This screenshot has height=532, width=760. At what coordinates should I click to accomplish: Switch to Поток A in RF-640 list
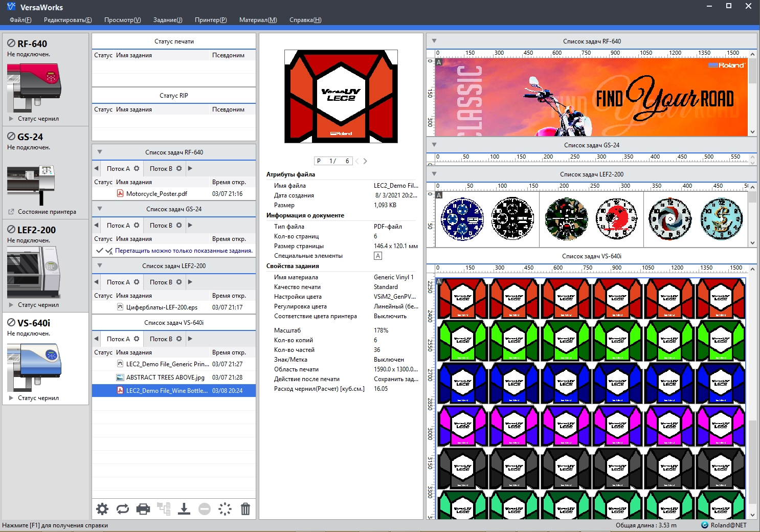(118, 168)
